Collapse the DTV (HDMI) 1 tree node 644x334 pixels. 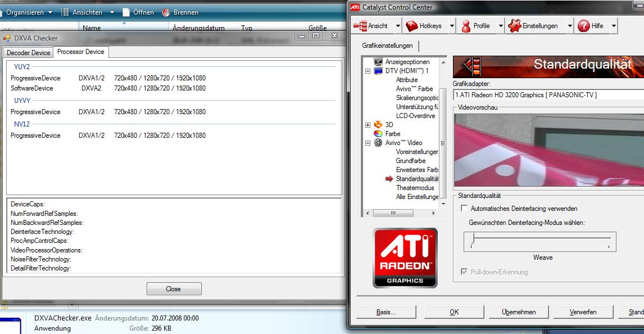pos(368,71)
